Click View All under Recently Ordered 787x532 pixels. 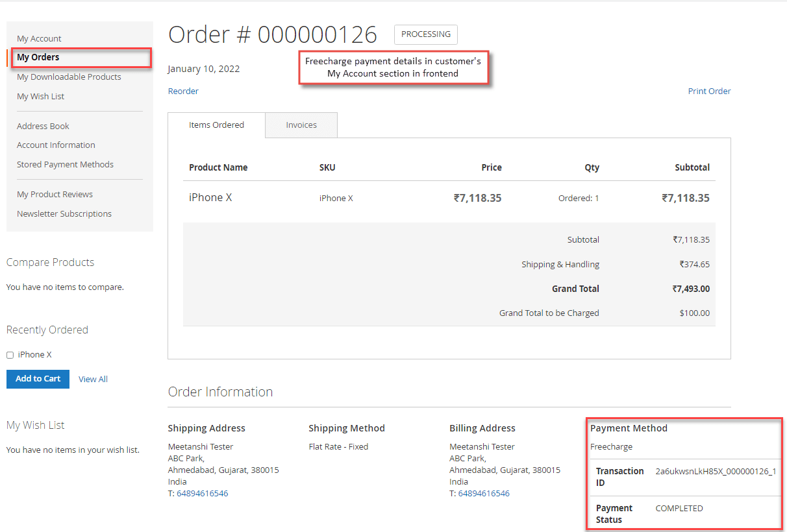93,379
